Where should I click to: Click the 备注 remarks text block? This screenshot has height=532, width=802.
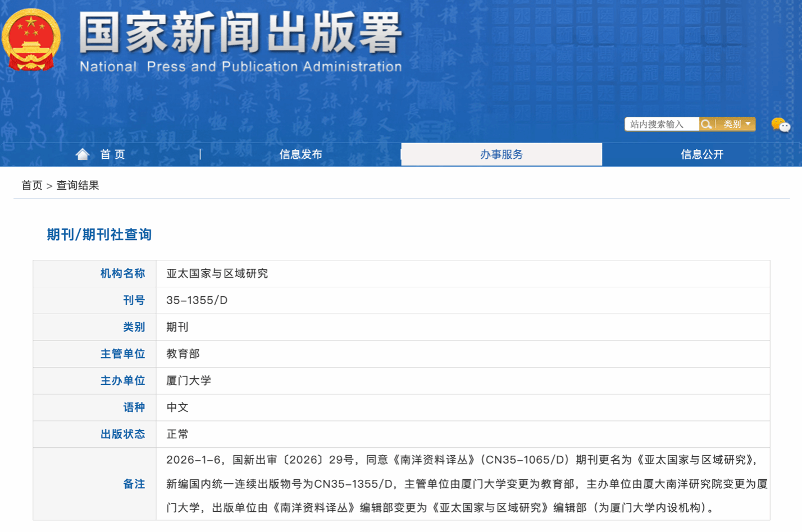point(467,484)
